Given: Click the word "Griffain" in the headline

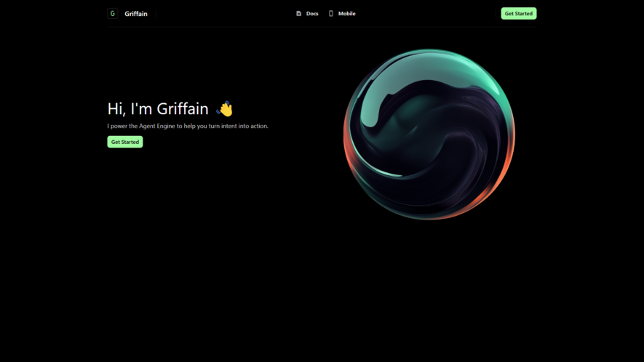Looking at the screenshot, I should coord(183,109).
